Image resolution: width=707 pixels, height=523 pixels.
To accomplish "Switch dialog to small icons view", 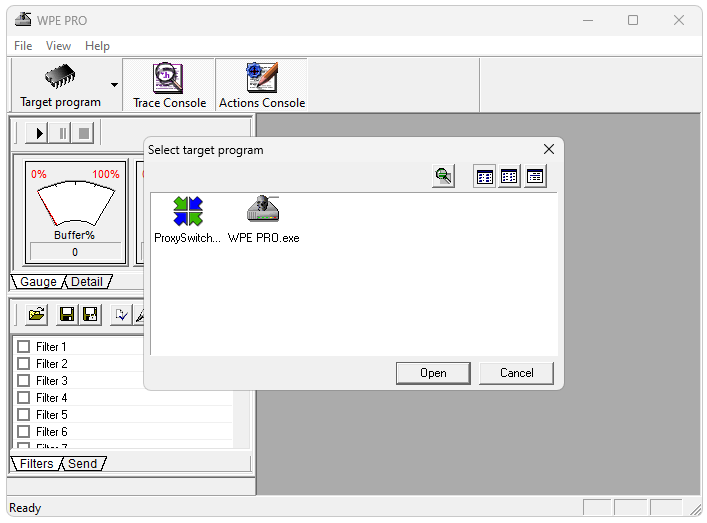I will point(510,176).
